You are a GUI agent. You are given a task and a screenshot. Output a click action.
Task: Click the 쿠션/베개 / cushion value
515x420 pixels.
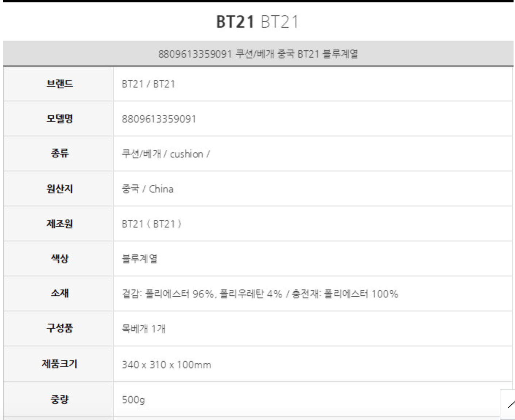coord(166,154)
